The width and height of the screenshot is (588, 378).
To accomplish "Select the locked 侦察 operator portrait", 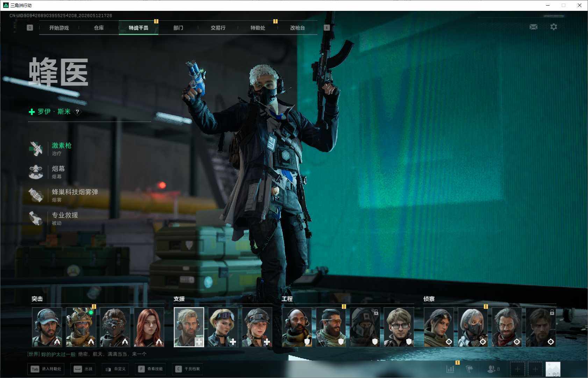I will click(x=540, y=327).
